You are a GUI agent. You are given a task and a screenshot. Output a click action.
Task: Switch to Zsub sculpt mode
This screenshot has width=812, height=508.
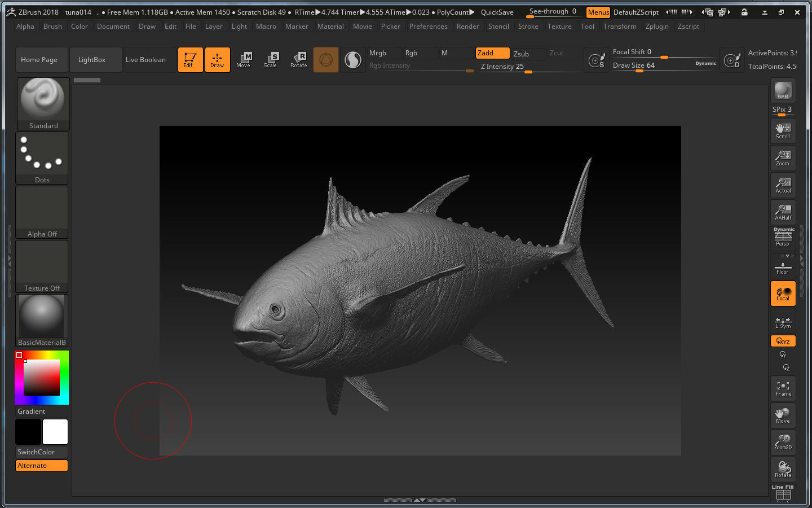[x=528, y=54]
